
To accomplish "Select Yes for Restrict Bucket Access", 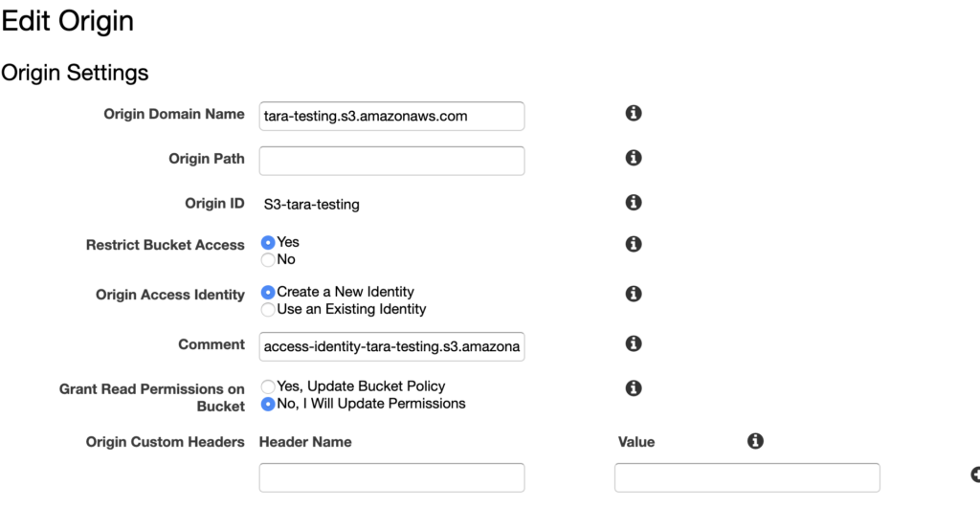I will [268, 242].
